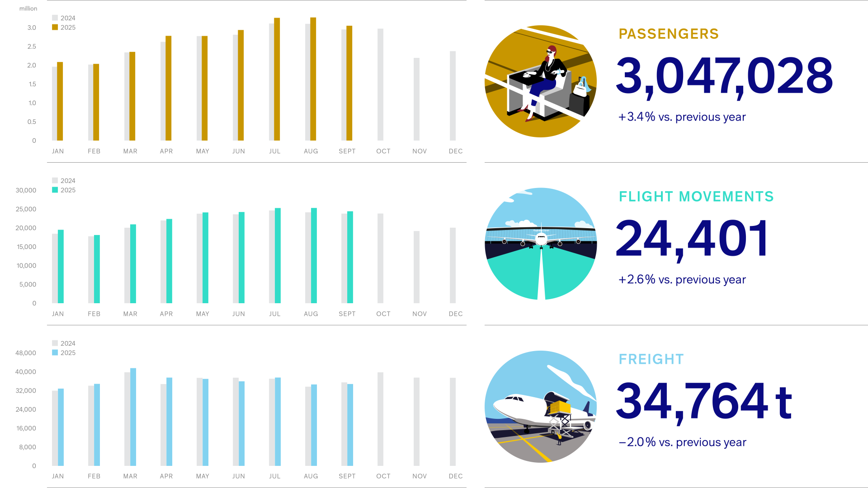Click the 34,764 t freight figure
Viewport: 868px width, 488px height.
click(703, 401)
